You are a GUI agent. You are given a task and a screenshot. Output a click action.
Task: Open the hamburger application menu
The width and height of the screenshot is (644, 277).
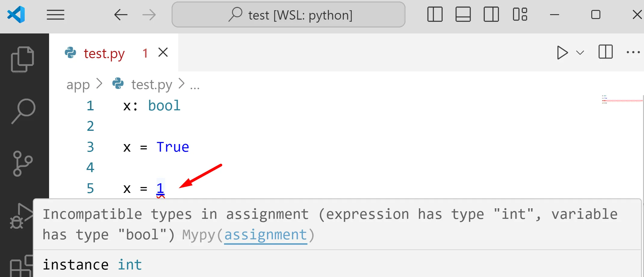click(x=55, y=15)
